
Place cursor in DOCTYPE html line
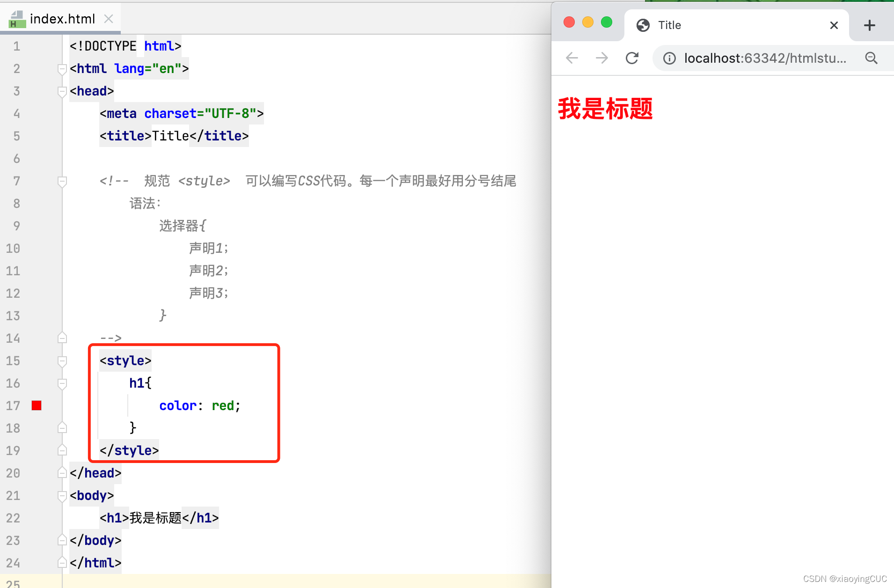click(x=125, y=46)
